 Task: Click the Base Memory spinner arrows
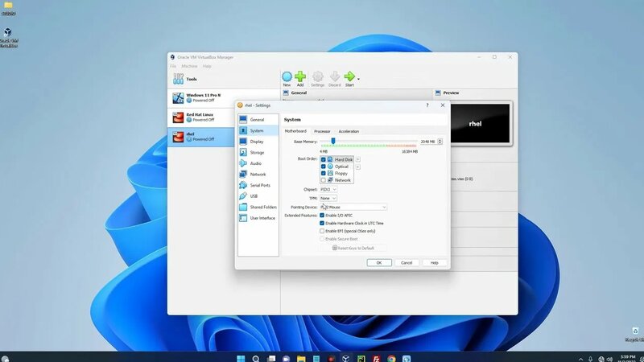(x=440, y=142)
